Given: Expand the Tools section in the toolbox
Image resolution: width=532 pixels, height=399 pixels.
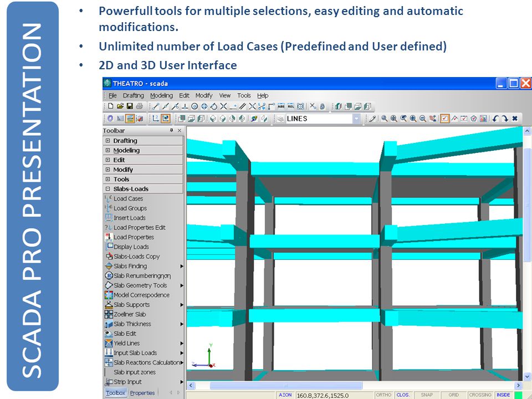Looking at the screenshot, I should click(108, 179).
